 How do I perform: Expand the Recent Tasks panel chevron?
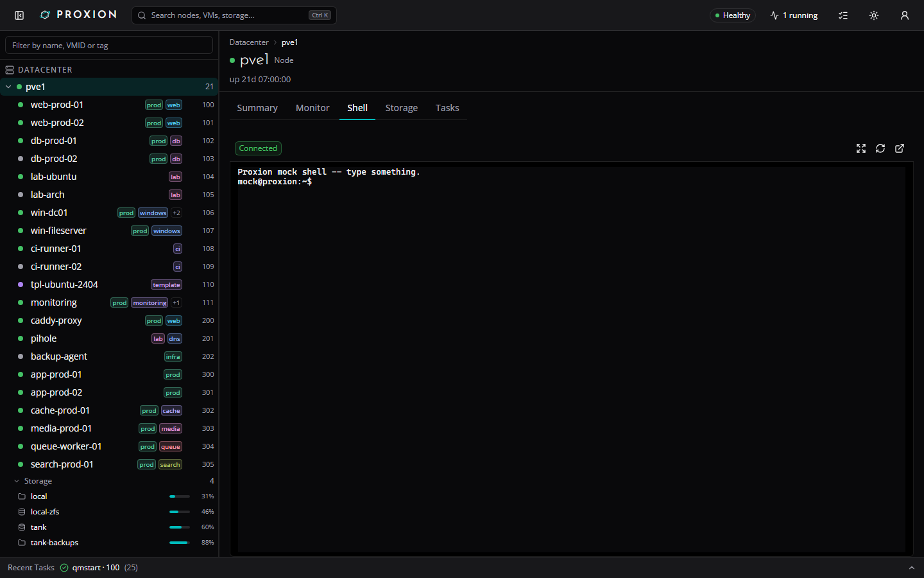(911, 568)
